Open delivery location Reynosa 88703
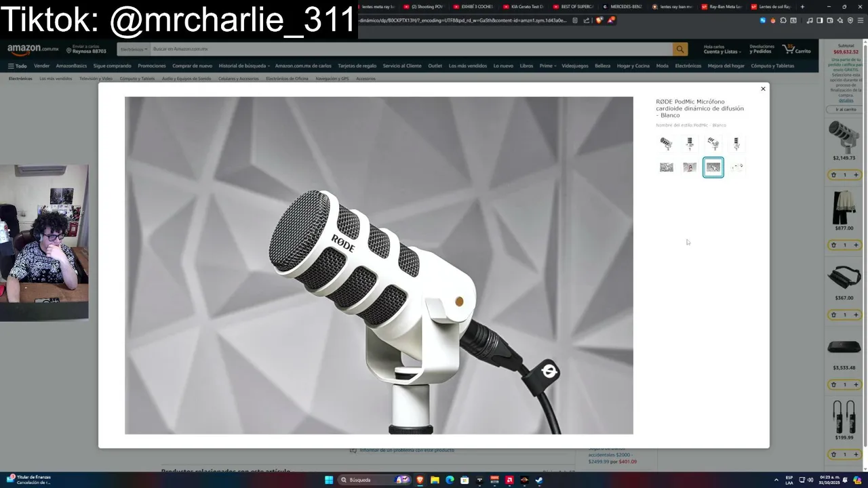The height and width of the screenshot is (488, 868). point(87,49)
